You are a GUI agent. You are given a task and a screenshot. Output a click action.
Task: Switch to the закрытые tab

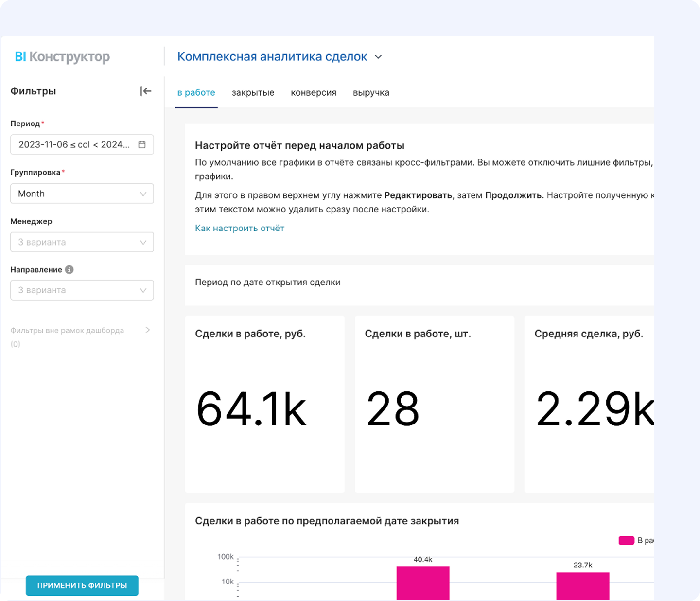click(x=253, y=93)
